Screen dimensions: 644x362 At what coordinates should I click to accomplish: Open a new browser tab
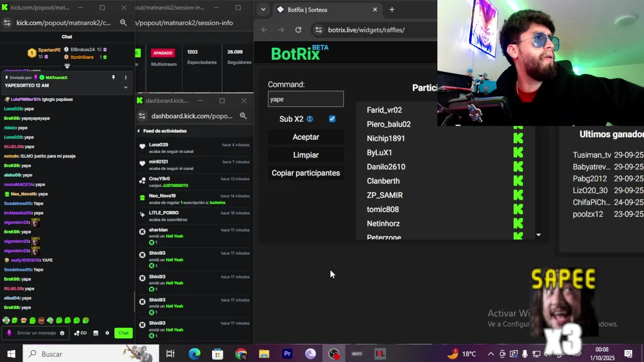coord(392,10)
